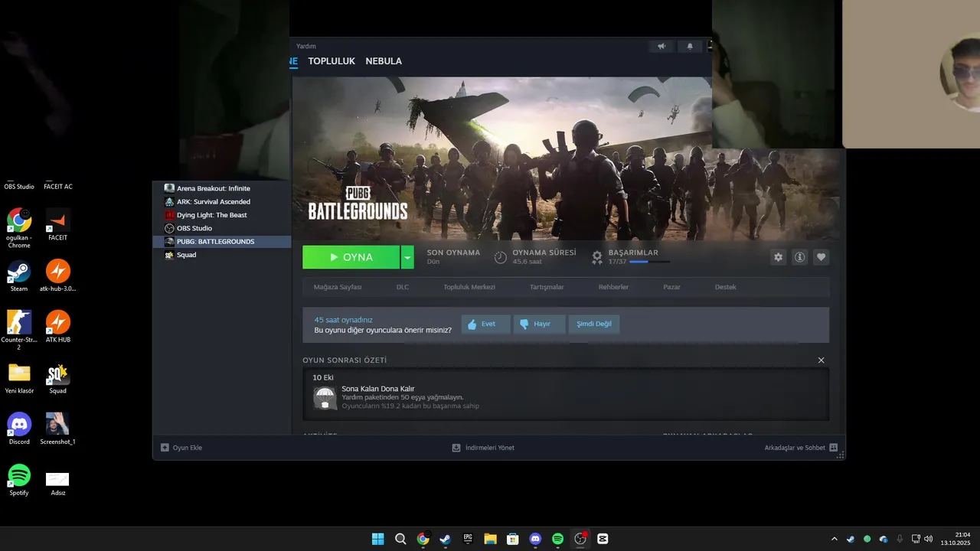The image size is (980, 551).
Task: Switch to the NEBULA profile tab
Action: [384, 61]
